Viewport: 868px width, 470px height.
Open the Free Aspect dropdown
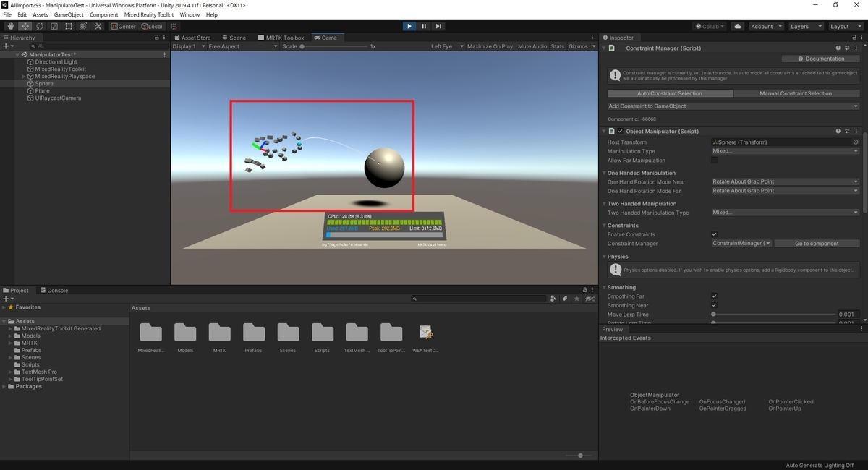pos(242,46)
